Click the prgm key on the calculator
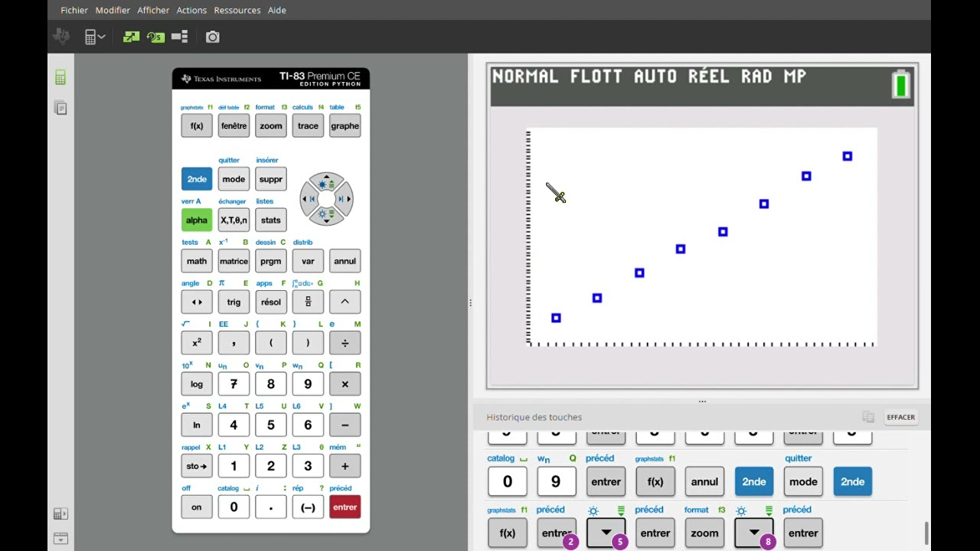 271,261
